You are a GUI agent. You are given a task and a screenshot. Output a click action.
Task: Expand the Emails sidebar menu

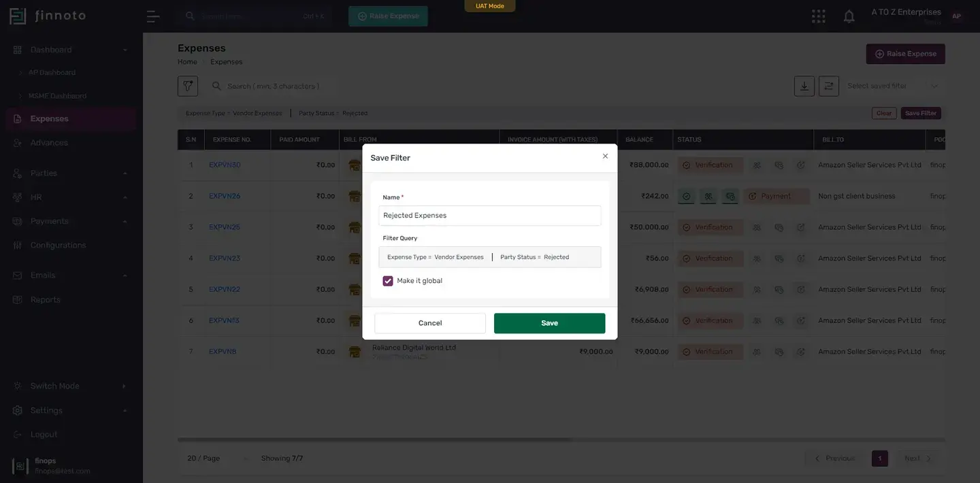point(70,276)
